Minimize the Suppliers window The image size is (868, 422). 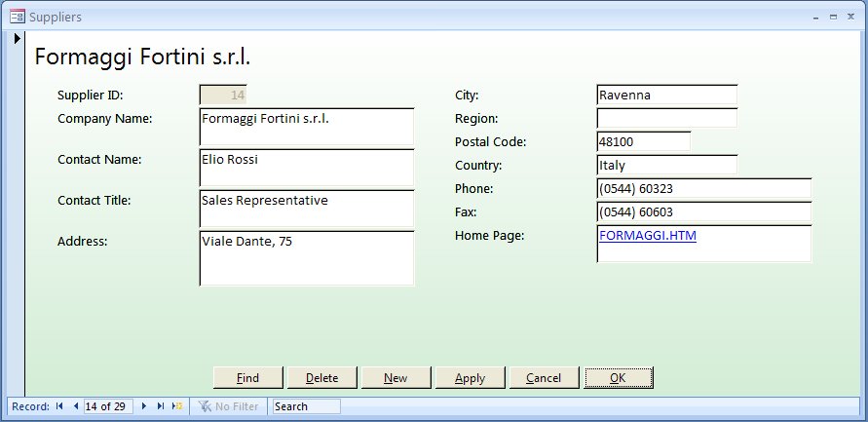816,18
